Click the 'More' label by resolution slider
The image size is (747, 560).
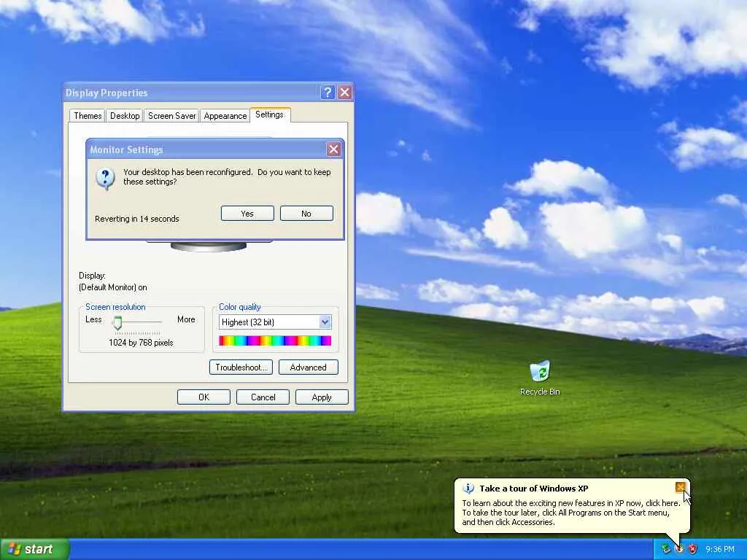(x=186, y=319)
